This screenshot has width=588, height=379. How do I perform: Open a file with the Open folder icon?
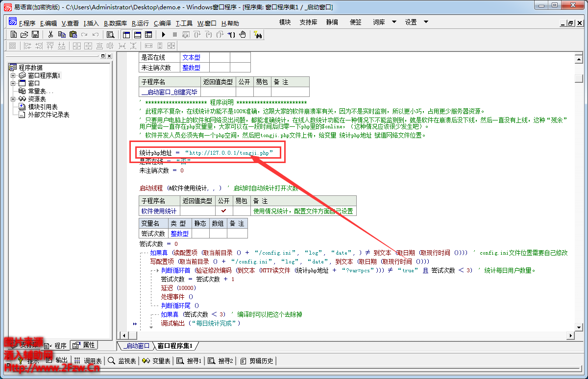point(24,35)
